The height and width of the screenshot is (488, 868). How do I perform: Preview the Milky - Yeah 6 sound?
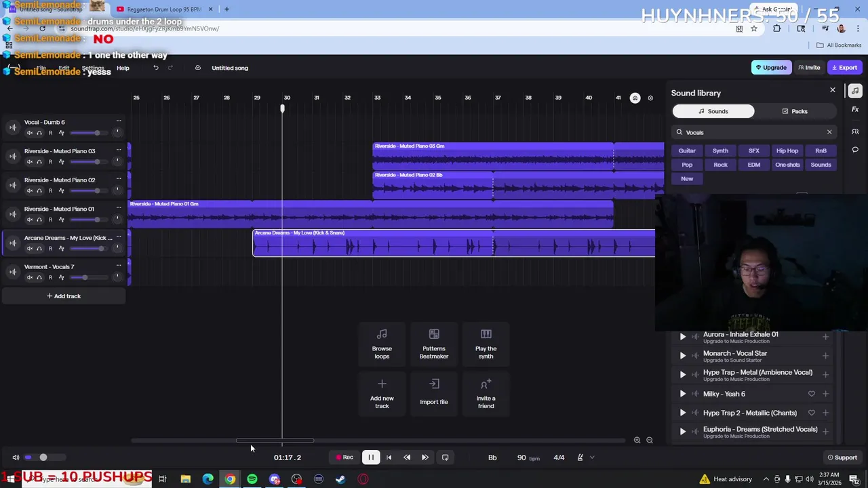[x=683, y=394]
